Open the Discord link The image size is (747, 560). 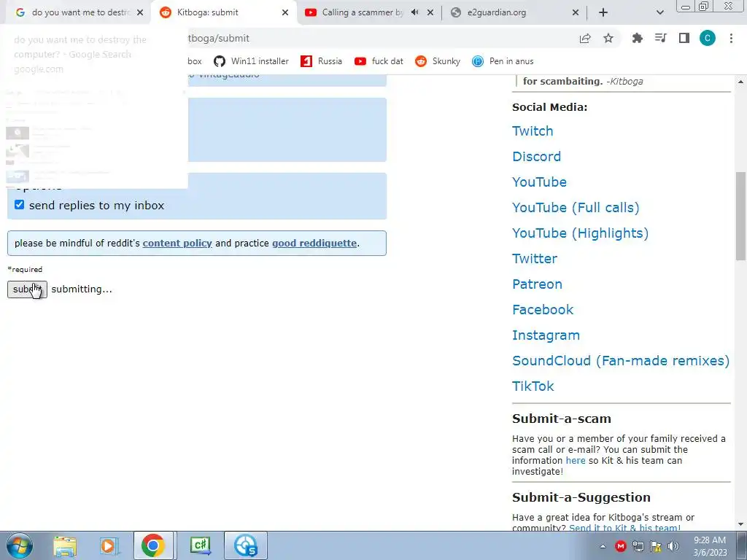tap(536, 156)
